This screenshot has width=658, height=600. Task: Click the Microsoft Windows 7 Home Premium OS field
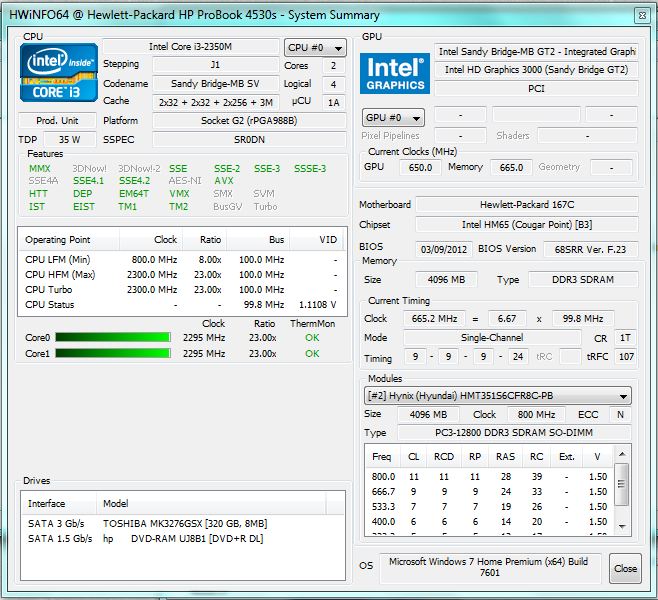(489, 567)
